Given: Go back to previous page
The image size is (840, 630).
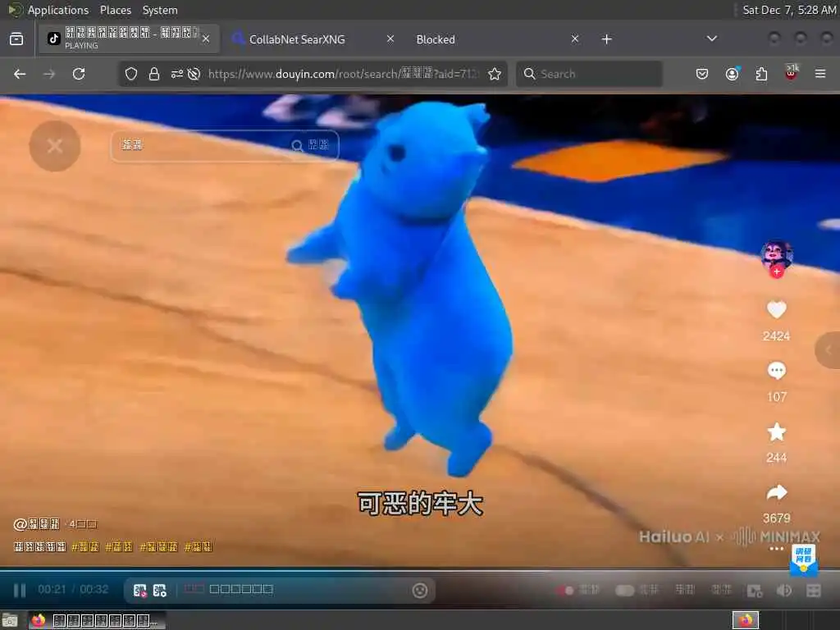Looking at the screenshot, I should click(x=20, y=74).
